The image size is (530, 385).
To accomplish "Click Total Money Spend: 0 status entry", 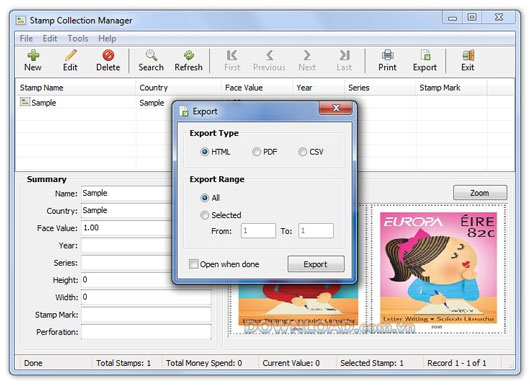I will (204, 363).
